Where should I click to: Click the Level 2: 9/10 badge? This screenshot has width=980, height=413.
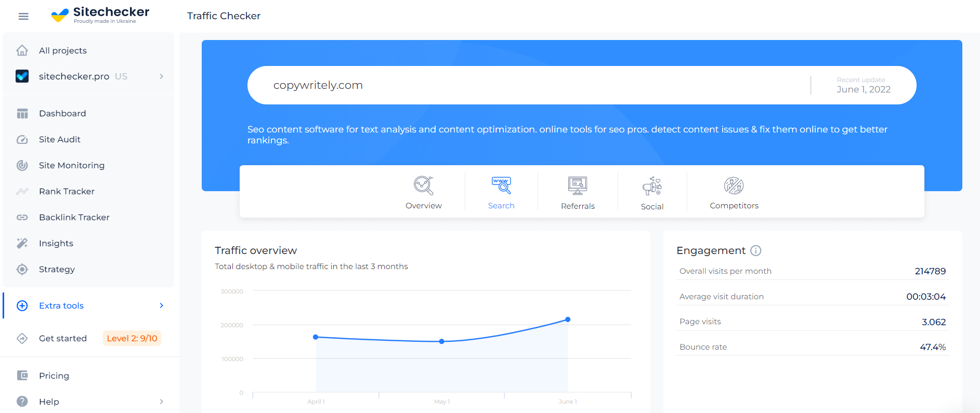click(x=132, y=338)
